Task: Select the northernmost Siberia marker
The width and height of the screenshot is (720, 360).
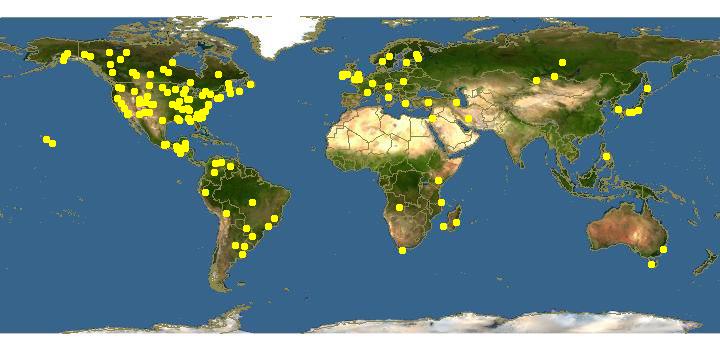Action: [562, 62]
